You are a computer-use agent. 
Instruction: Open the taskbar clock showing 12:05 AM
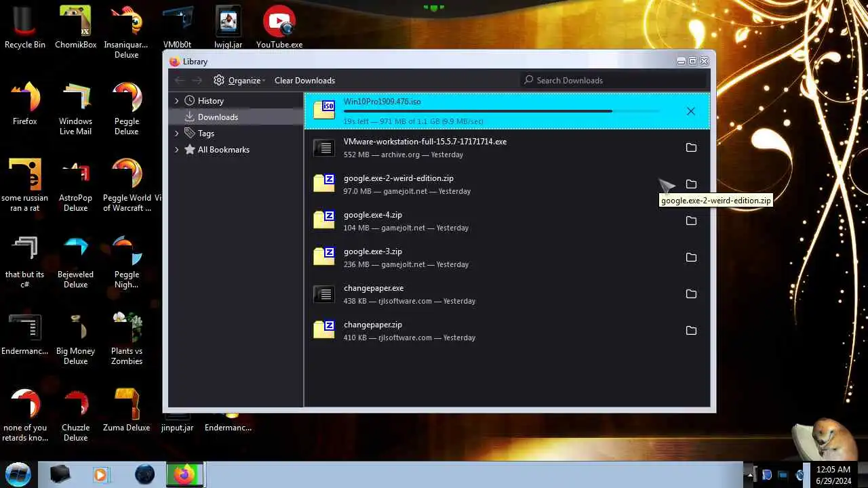coord(833,474)
